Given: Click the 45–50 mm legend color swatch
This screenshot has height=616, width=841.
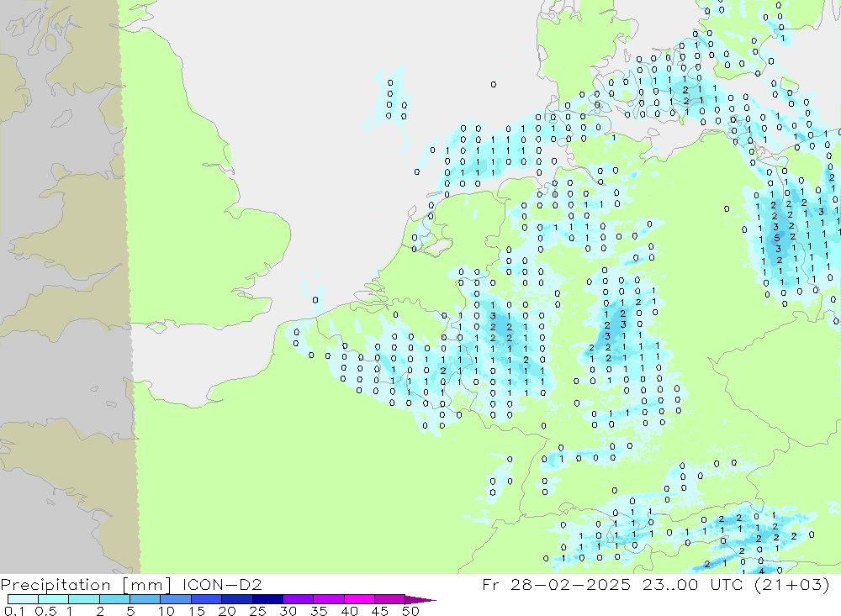Looking at the screenshot, I should (390, 599).
